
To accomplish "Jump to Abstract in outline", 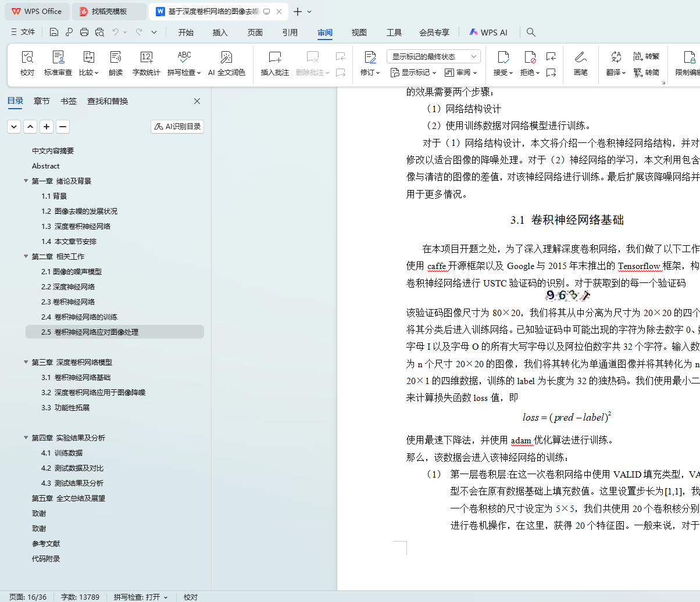I will 46,166.
